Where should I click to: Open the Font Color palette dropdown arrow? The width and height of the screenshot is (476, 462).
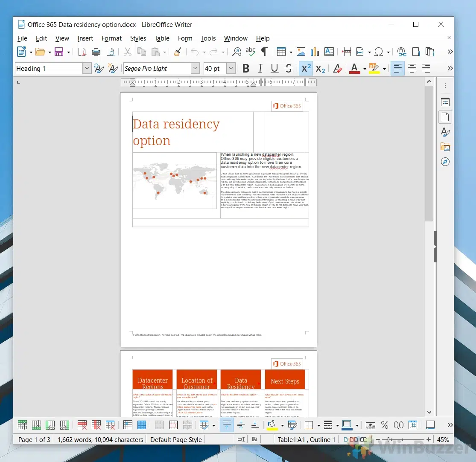[x=365, y=69]
